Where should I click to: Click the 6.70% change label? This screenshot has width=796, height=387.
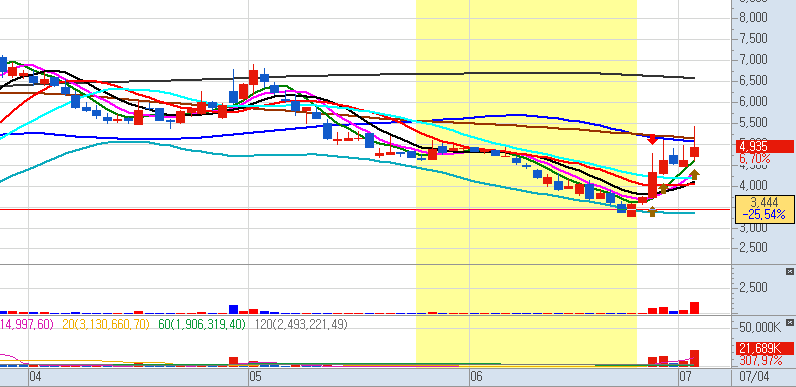[755, 159]
